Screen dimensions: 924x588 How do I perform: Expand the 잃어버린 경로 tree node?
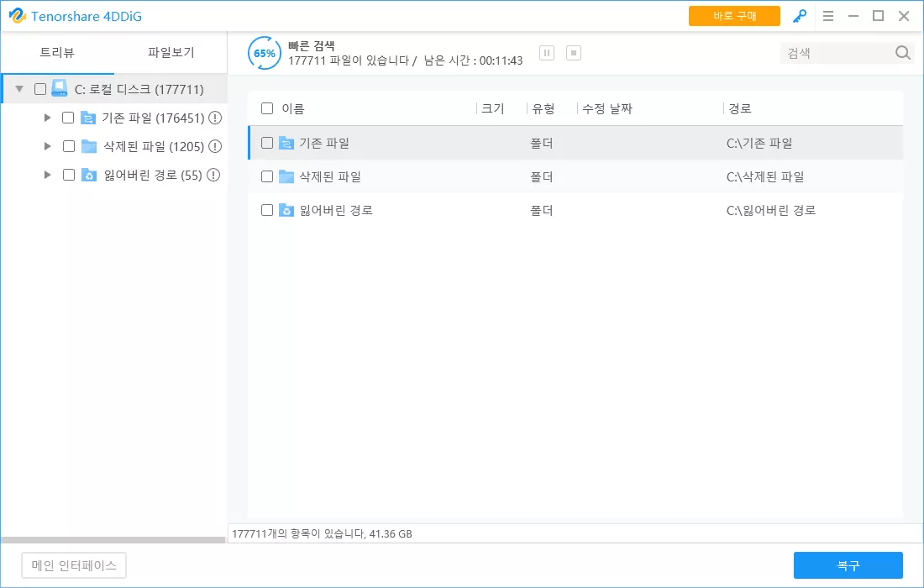(x=48, y=175)
